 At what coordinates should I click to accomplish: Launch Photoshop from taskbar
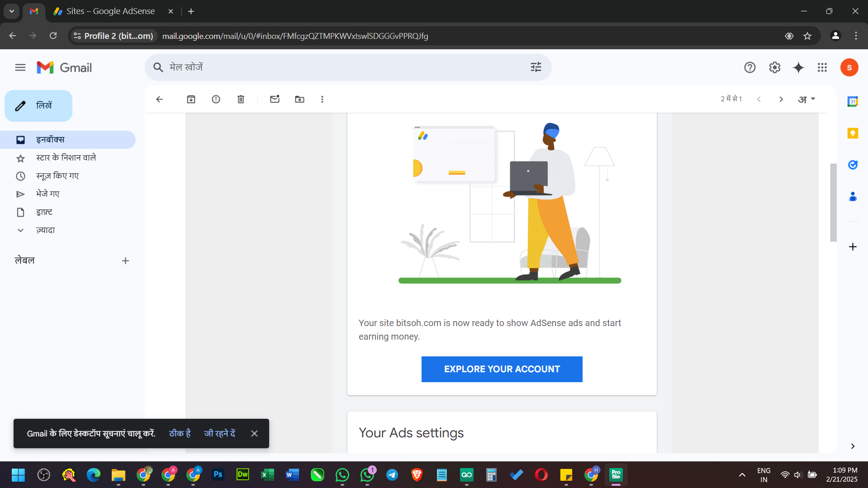218,475
